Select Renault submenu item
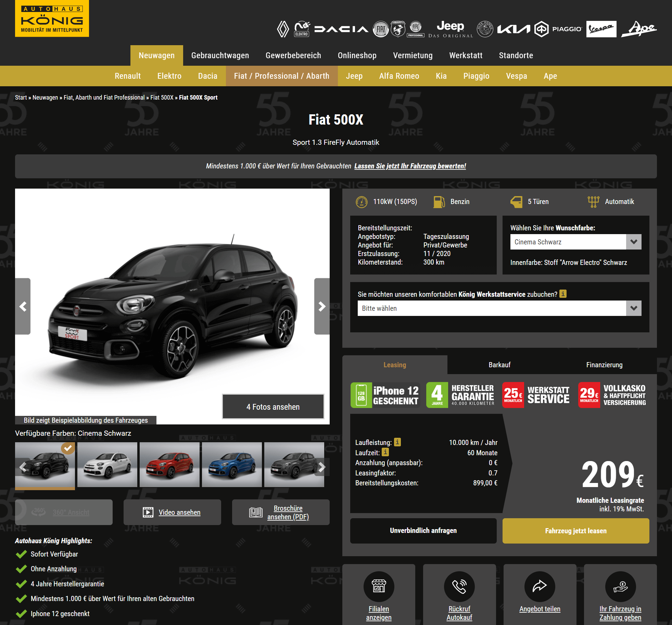Screen dimensions: 672x625 [128, 76]
